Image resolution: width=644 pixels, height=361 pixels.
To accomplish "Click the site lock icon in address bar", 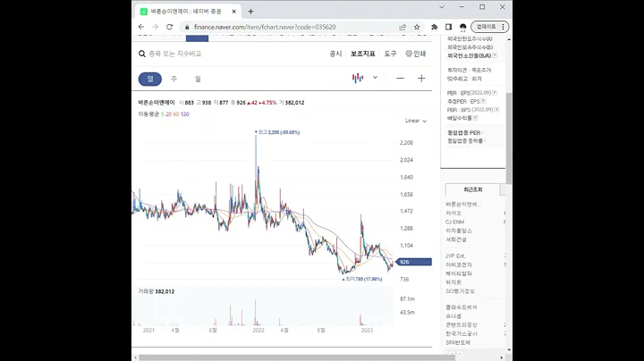I will [x=187, y=27].
